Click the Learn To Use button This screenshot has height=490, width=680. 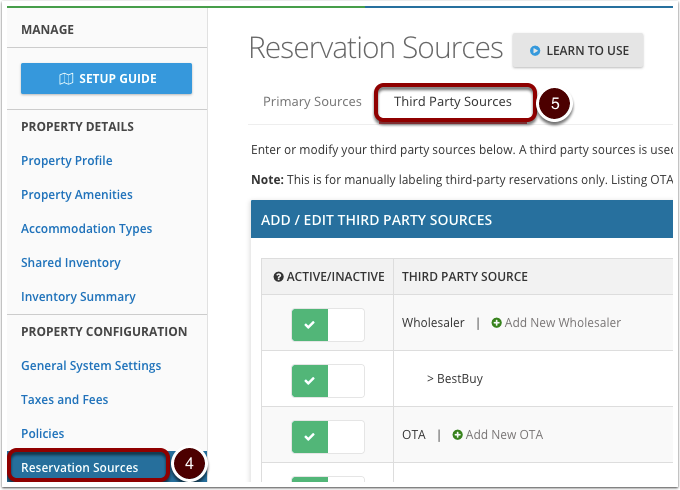pos(578,50)
